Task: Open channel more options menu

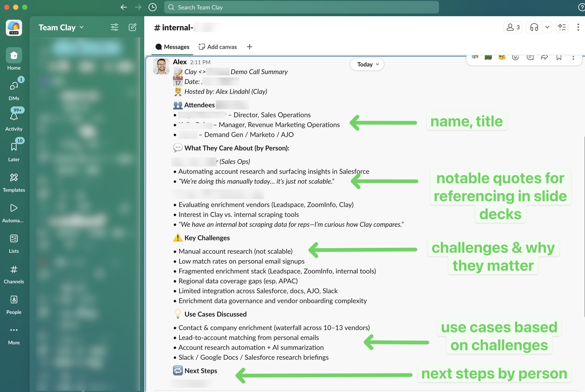Action: 578,27
